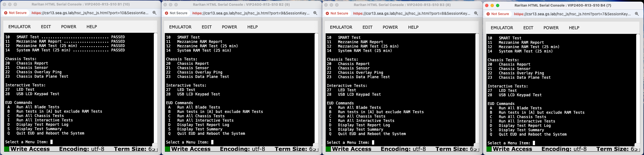The height and width of the screenshot is (155, 644).
Task: Click the Not Secure warning in B2 window
Action: [x=176, y=13]
